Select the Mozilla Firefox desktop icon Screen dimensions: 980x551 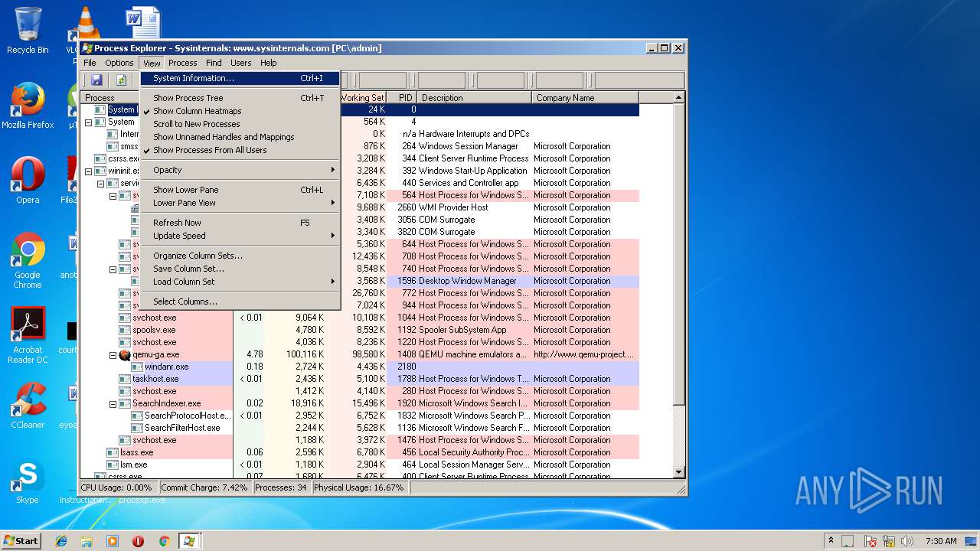tap(28, 106)
